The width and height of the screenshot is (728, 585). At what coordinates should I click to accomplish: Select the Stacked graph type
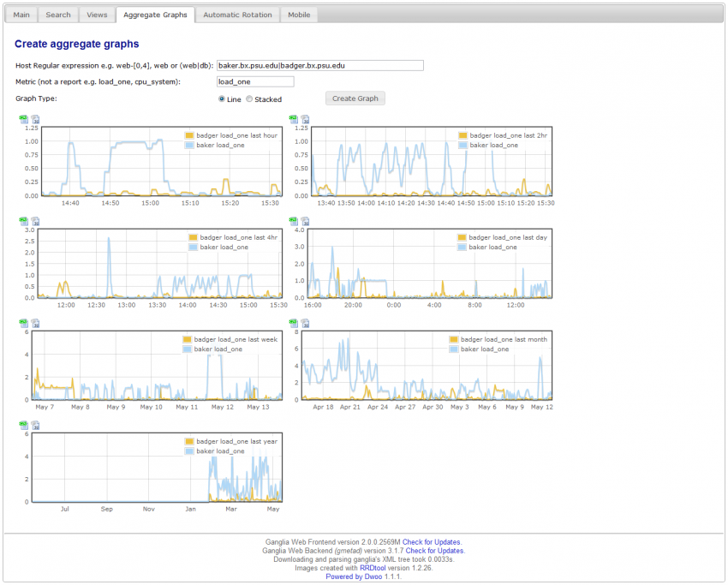(x=249, y=98)
